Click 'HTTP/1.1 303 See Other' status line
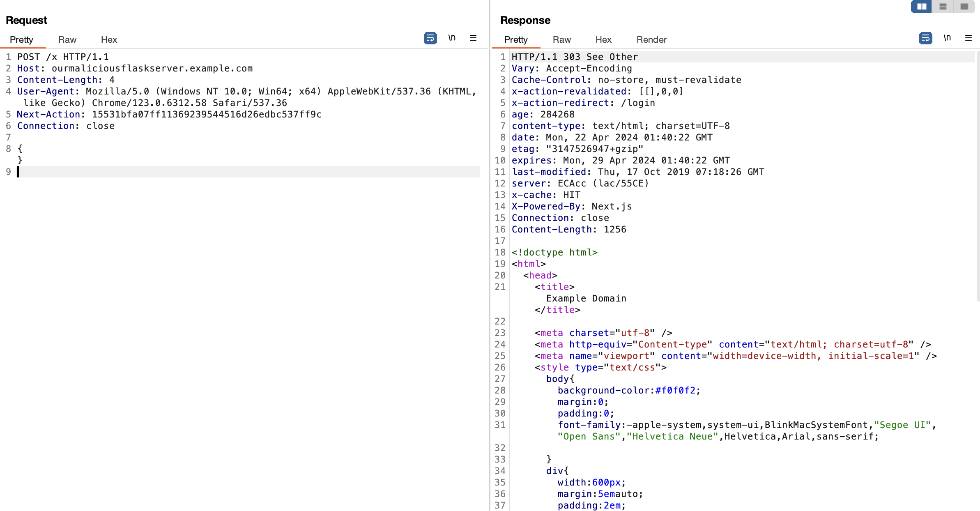980x511 pixels. coord(575,57)
